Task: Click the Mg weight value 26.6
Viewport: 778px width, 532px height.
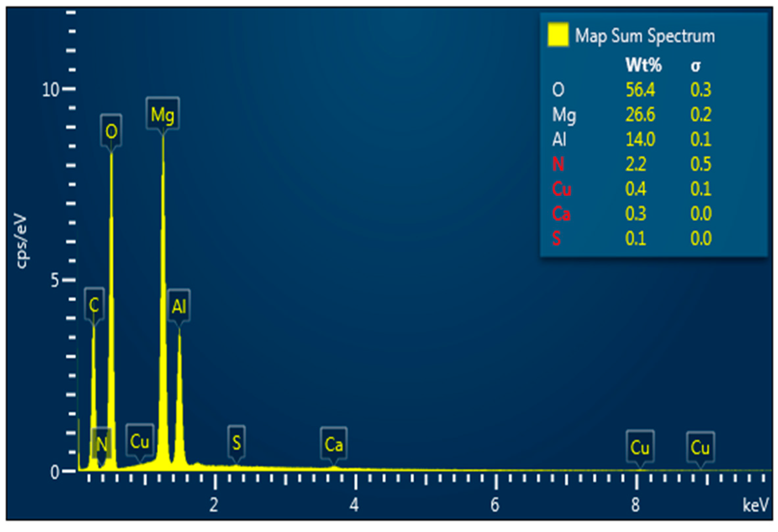Action: tap(640, 114)
